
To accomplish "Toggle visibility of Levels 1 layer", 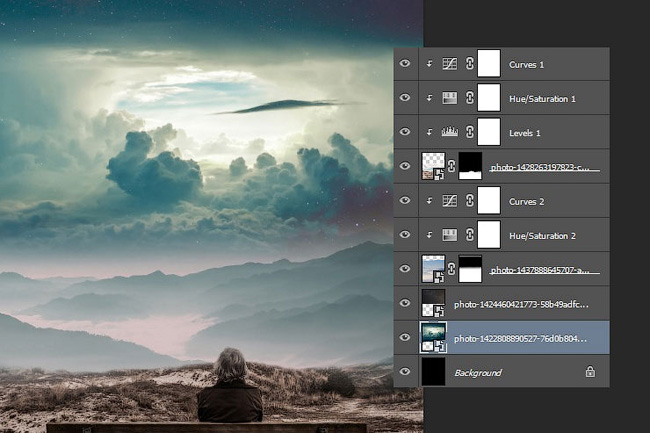I will click(405, 132).
